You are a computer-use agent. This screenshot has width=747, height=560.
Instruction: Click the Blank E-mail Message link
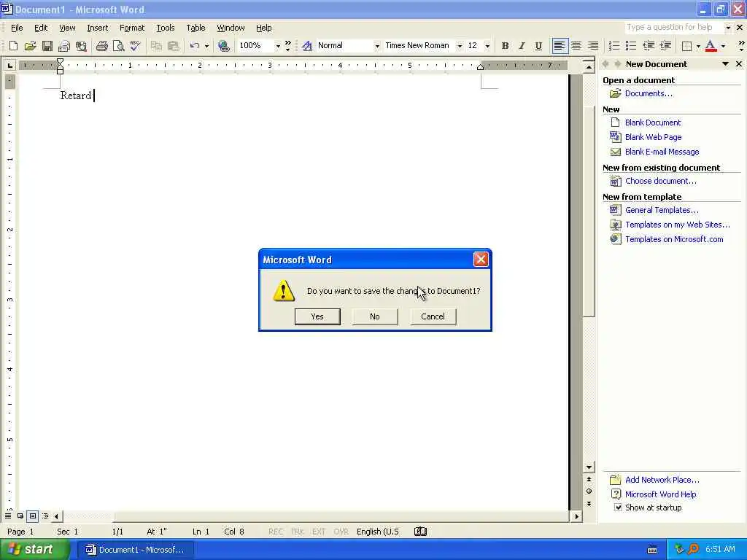coord(662,152)
